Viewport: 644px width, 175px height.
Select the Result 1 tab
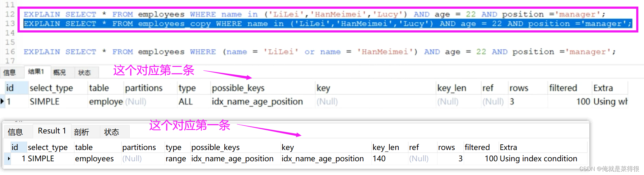pos(52,131)
